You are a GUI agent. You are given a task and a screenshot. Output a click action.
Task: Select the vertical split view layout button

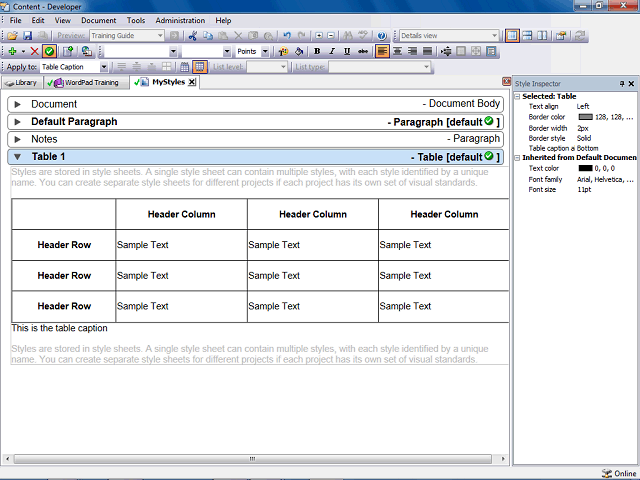coord(542,36)
